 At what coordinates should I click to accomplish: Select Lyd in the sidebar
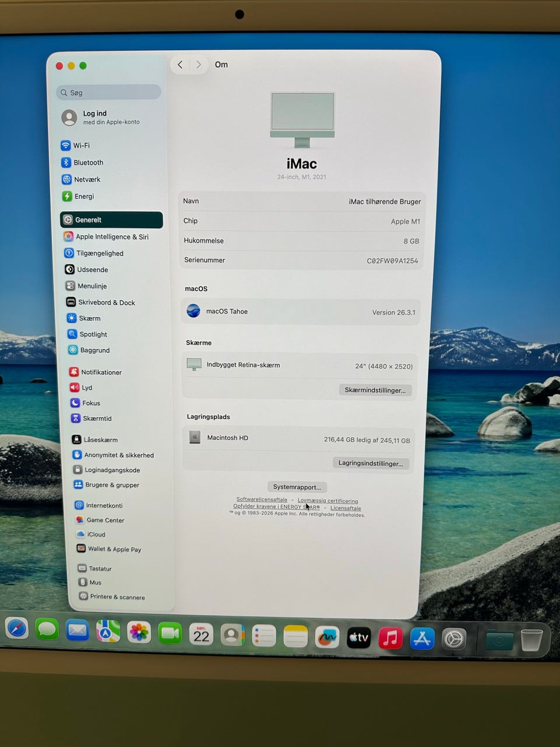81,388
